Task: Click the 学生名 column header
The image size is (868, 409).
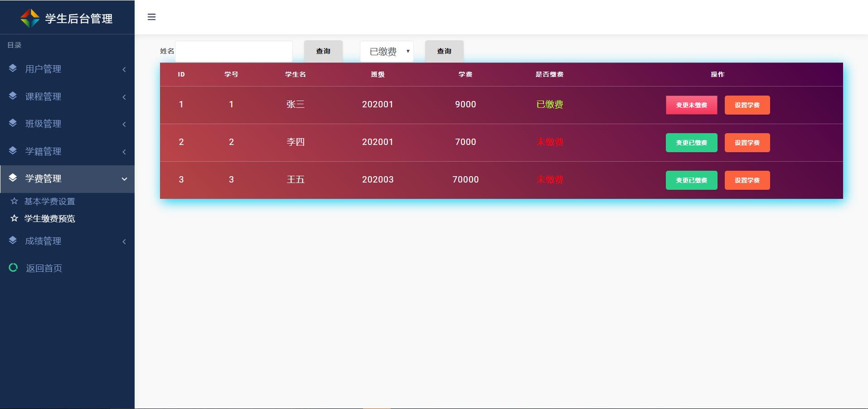Action: click(x=296, y=74)
